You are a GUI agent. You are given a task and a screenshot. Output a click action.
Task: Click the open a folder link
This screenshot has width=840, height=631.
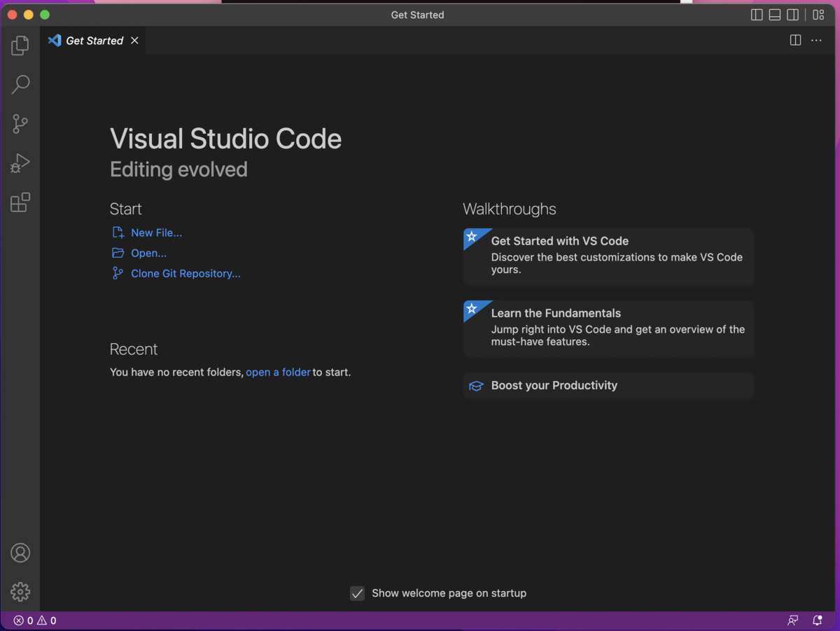(x=278, y=372)
